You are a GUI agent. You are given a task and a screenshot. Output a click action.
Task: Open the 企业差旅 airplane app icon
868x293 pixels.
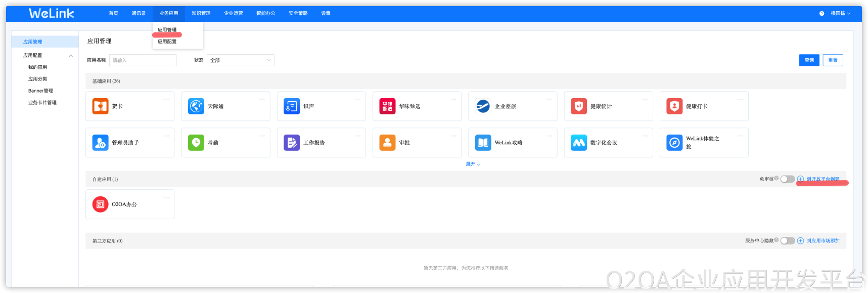[483, 106]
